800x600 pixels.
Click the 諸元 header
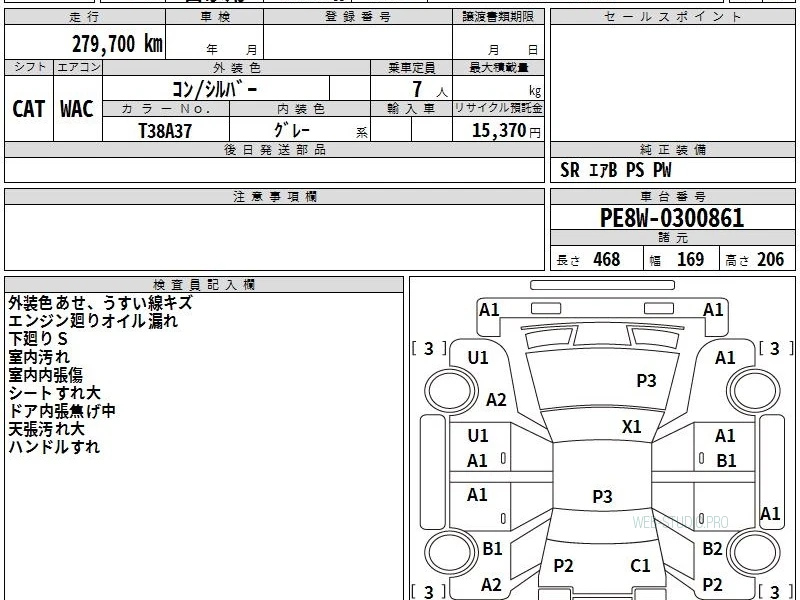[x=672, y=238]
